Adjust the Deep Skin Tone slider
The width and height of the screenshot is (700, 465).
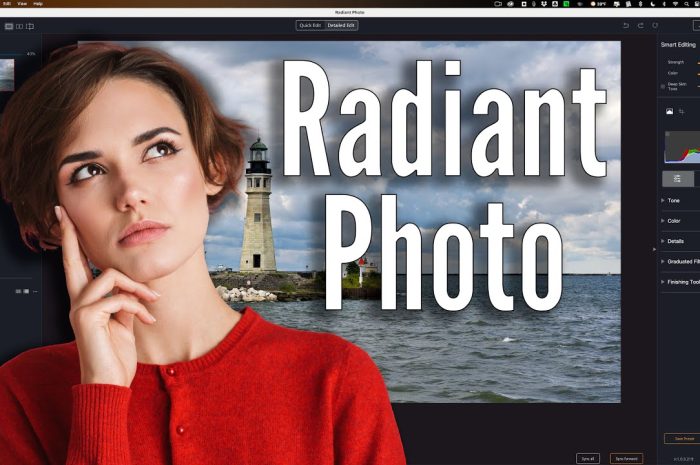tap(698, 87)
